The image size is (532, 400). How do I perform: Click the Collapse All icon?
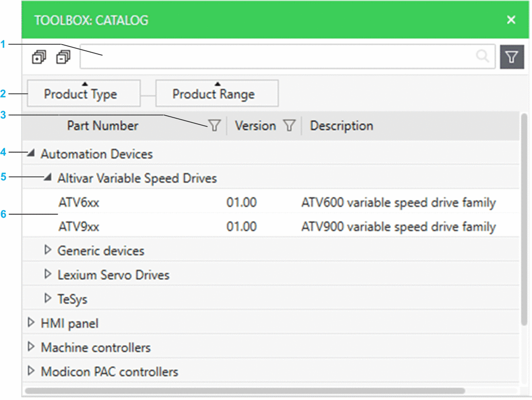coord(63,57)
